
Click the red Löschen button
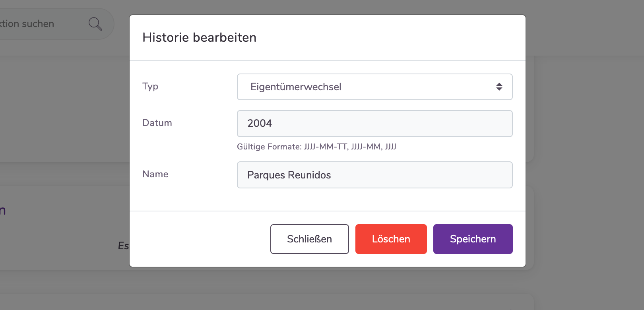click(391, 239)
